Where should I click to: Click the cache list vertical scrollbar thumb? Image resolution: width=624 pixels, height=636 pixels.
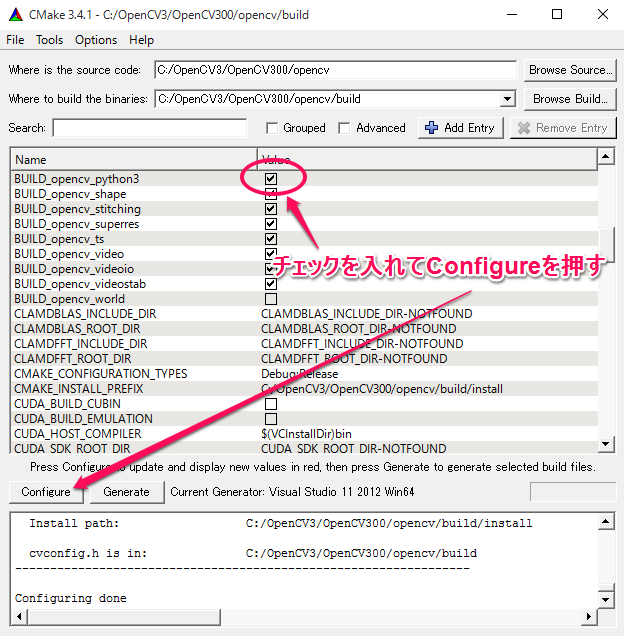(x=606, y=244)
